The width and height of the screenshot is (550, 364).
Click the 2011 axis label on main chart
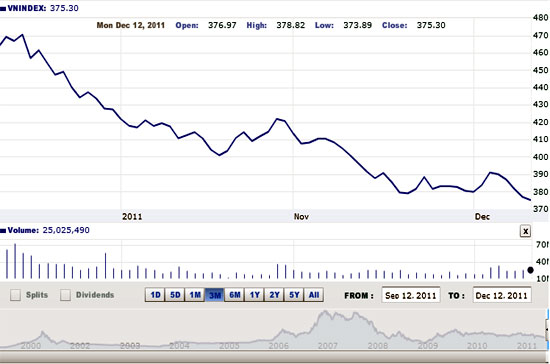[132, 217]
